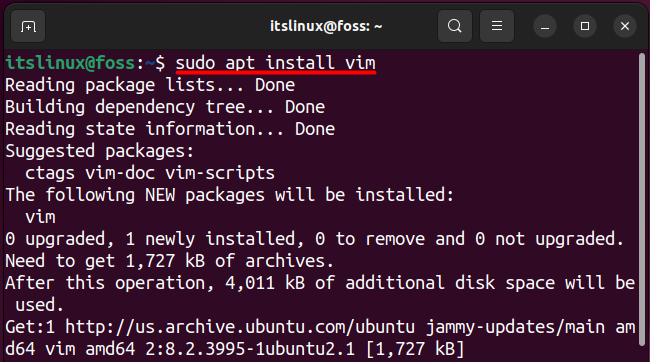The image size is (650, 362).
Task: Click the After this operation disk space line
Action: [320, 294]
